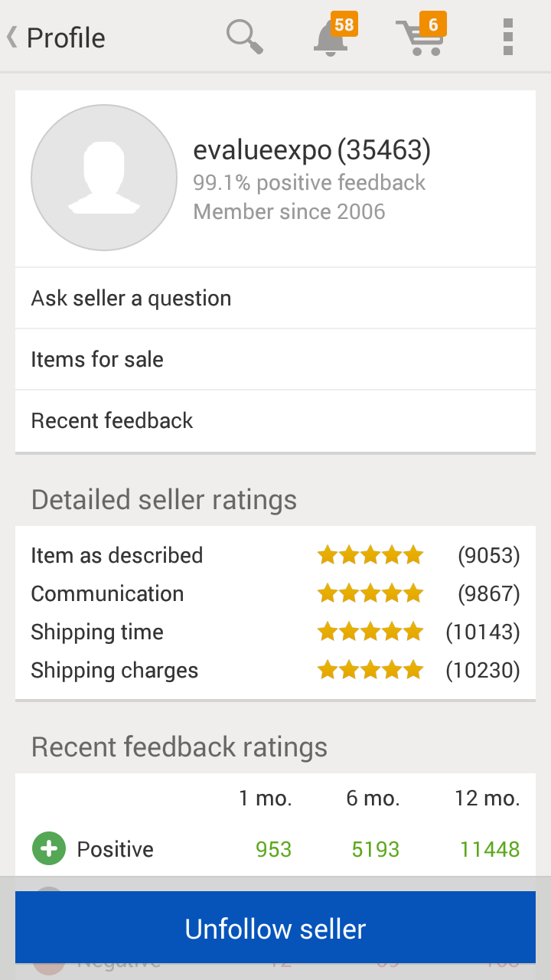551x980 pixels.
Task: Open the shopping cart icon
Action: click(420, 37)
